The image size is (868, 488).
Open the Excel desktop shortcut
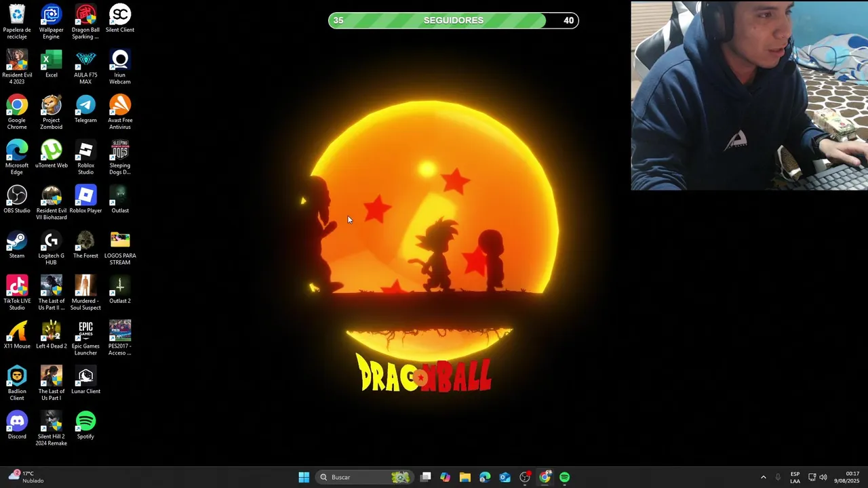[51, 64]
